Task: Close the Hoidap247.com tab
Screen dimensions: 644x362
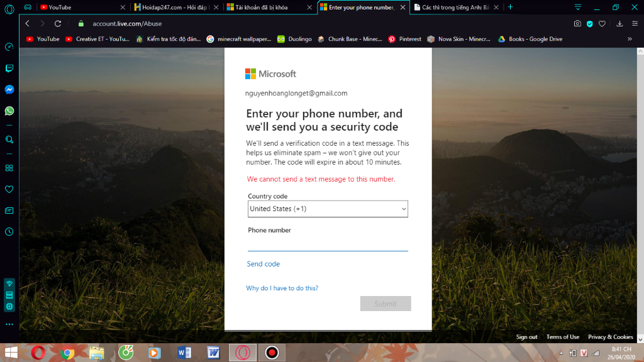Action: pos(216,8)
